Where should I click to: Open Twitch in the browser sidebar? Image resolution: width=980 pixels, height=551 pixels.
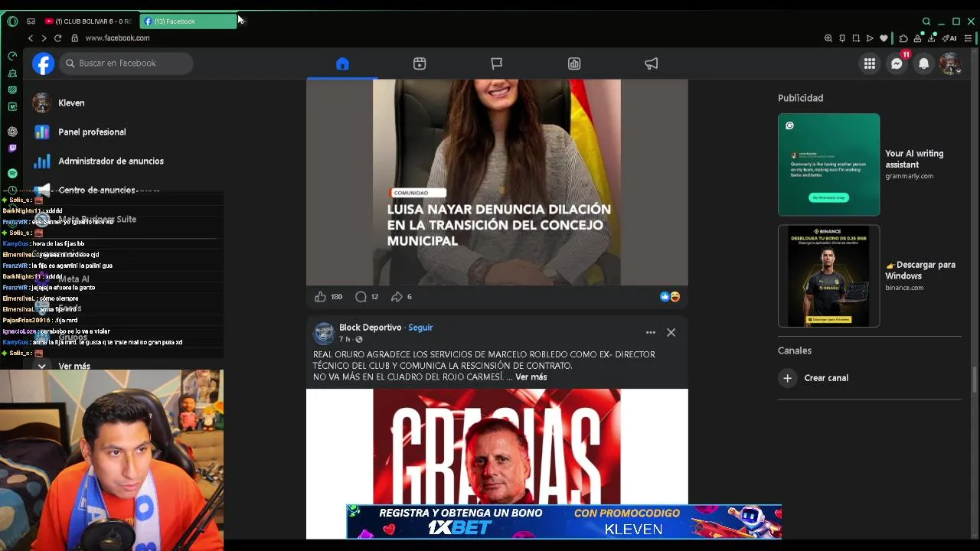click(x=12, y=148)
